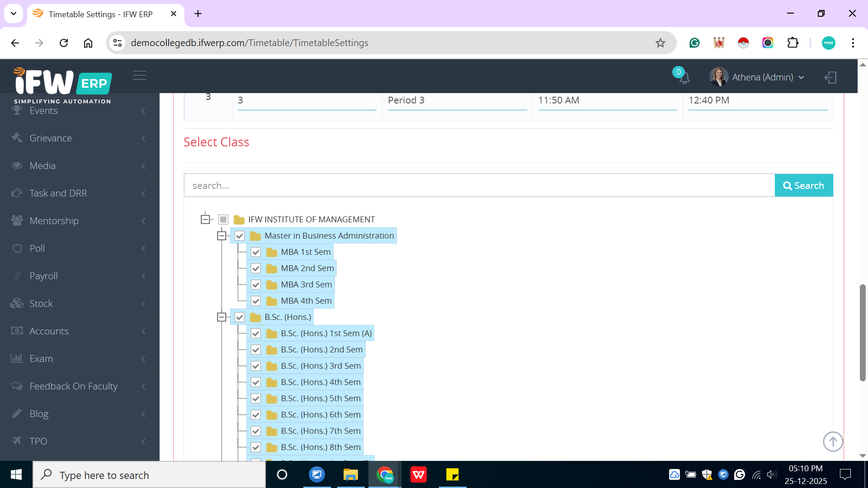Click the notification bell icon

684,78
